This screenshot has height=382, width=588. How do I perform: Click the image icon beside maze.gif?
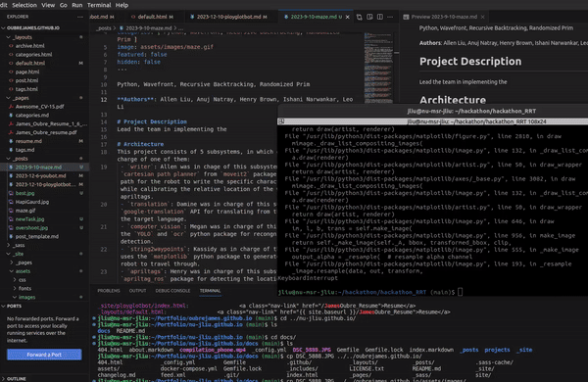tap(11, 211)
